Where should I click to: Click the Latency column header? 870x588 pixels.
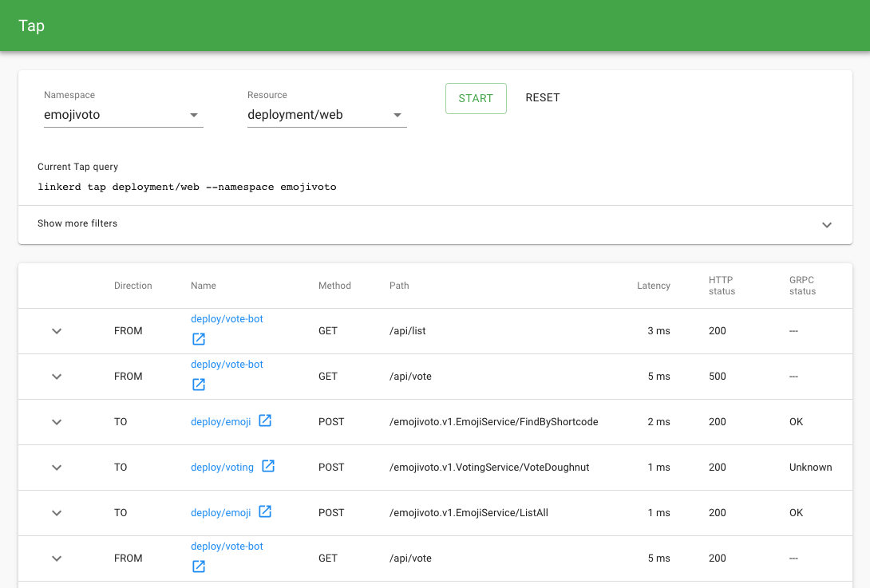point(653,286)
